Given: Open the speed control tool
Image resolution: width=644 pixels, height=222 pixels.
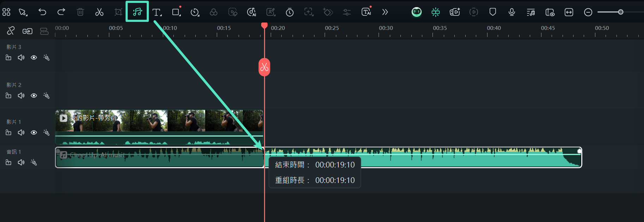Looking at the screenshot, I should 195,12.
